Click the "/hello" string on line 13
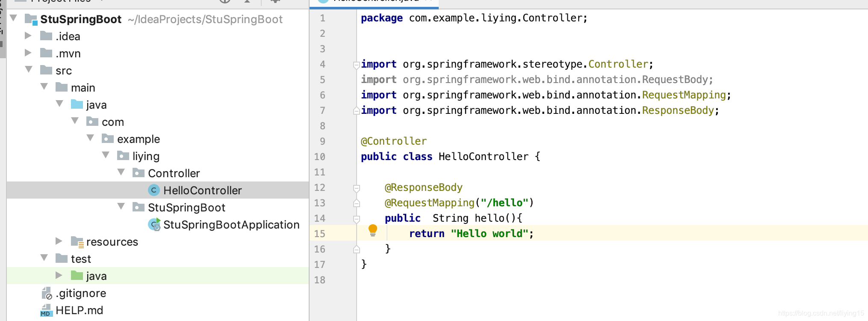 (x=505, y=203)
